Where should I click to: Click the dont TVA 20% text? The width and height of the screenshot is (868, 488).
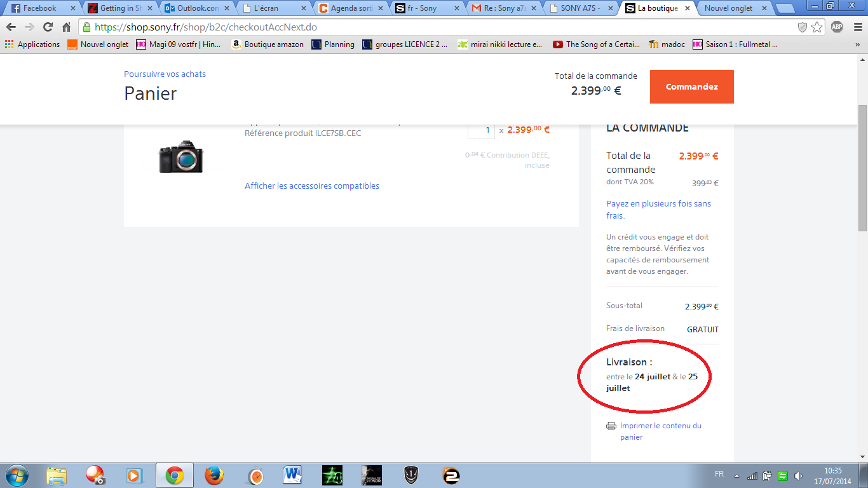coord(630,182)
